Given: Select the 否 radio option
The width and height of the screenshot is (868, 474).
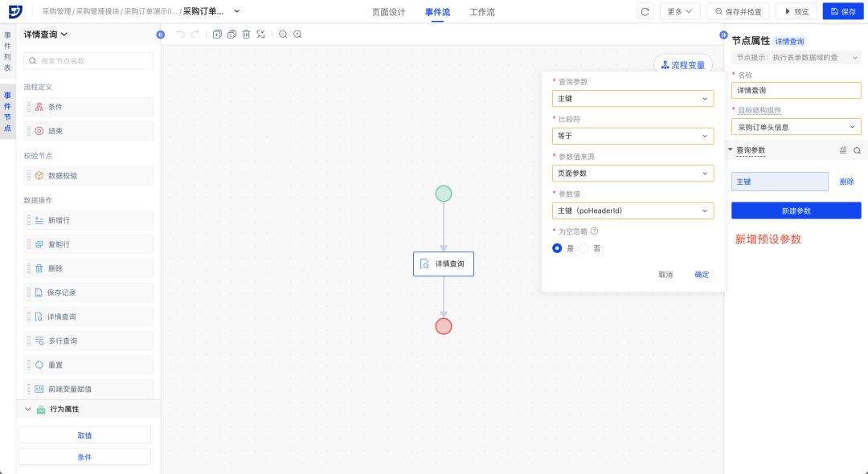Looking at the screenshot, I should pyautogui.click(x=584, y=248).
